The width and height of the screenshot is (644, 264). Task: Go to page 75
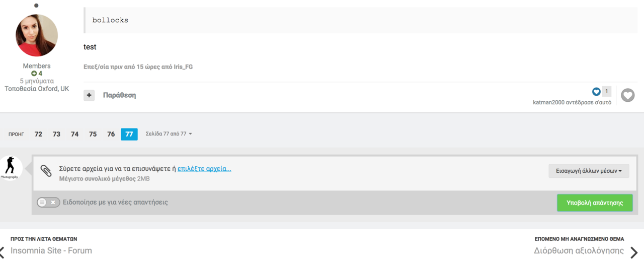93,134
